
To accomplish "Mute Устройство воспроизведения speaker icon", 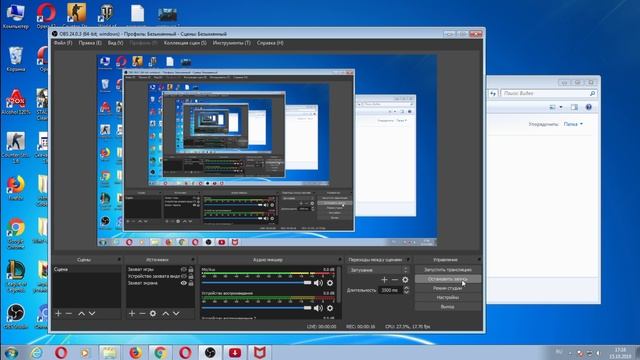I will (x=318, y=308).
